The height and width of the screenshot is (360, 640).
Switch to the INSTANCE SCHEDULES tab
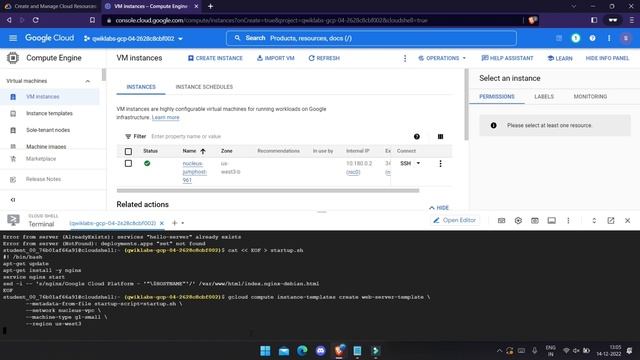(x=204, y=87)
